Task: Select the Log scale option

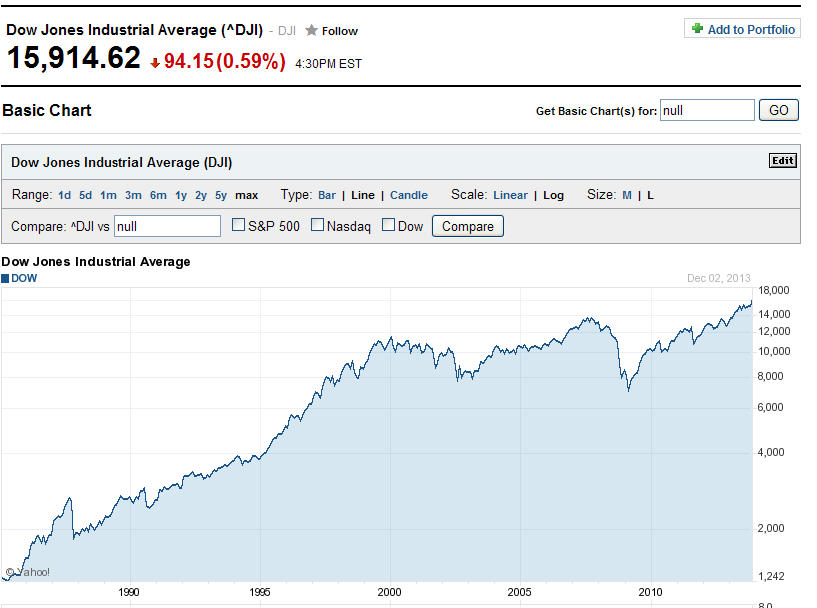Action: pyautogui.click(x=553, y=195)
